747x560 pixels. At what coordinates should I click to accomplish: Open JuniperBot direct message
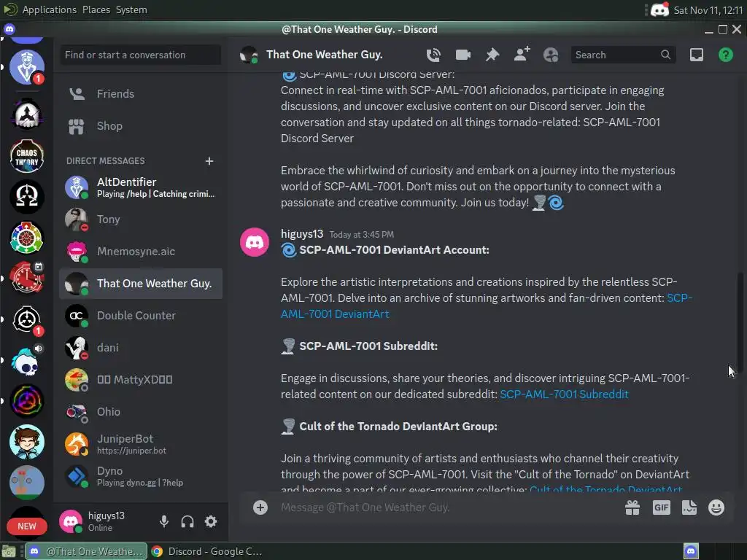click(141, 444)
